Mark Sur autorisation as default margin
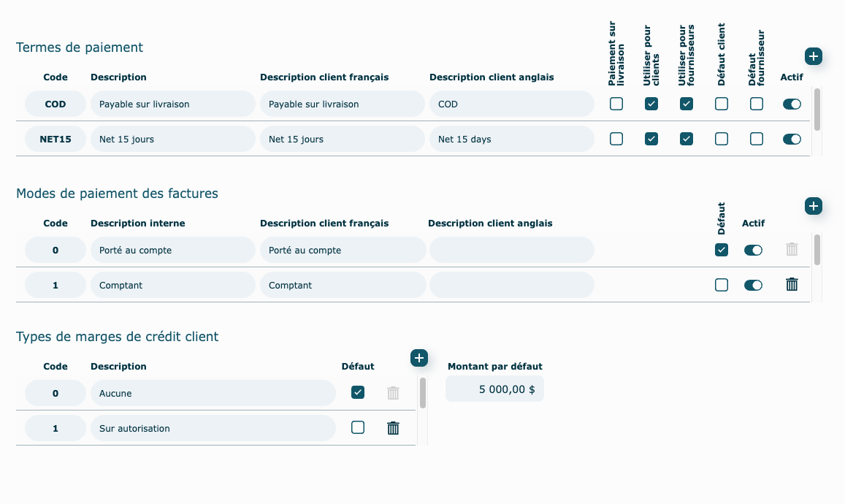The height and width of the screenshot is (504, 845). [358, 428]
